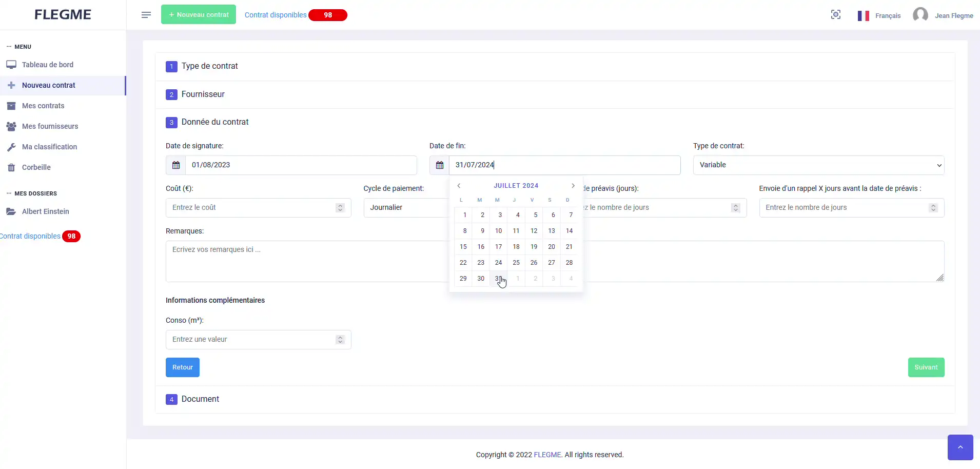The image size is (980, 469).
Task: Expand the Type de contrat step
Action: tap(209, 66)
